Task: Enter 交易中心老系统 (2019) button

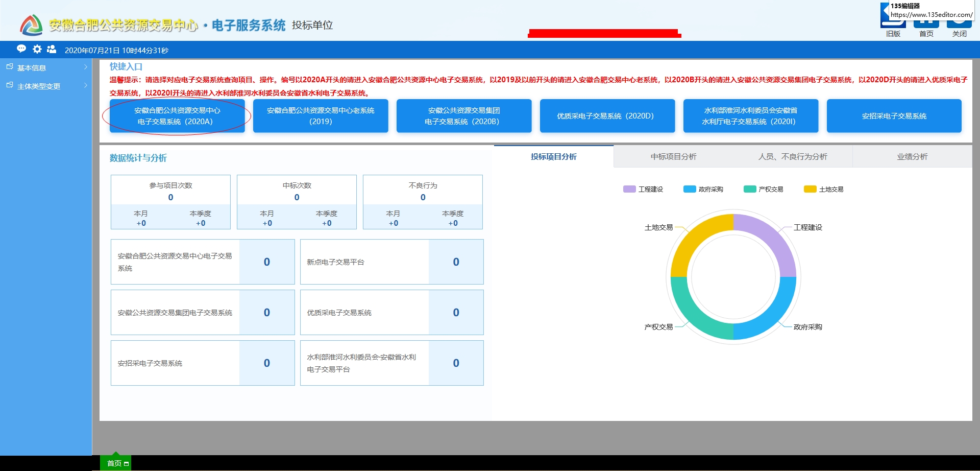Action: (321, 116)
